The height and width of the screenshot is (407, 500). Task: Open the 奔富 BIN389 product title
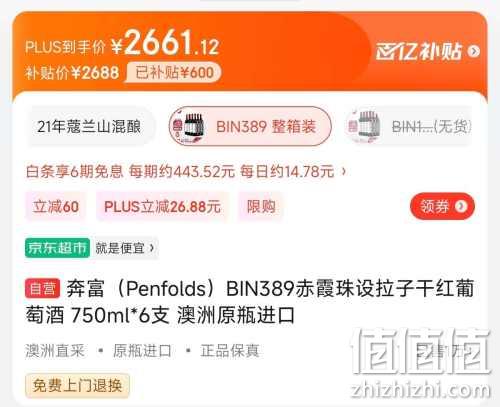tap(249, 302)
